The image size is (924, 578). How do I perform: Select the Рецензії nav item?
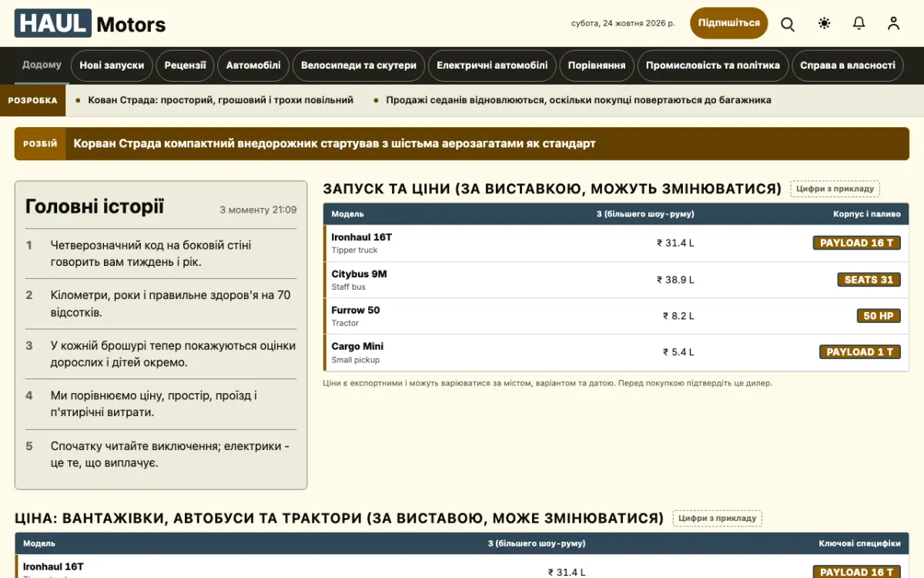(x=186, y=66)
